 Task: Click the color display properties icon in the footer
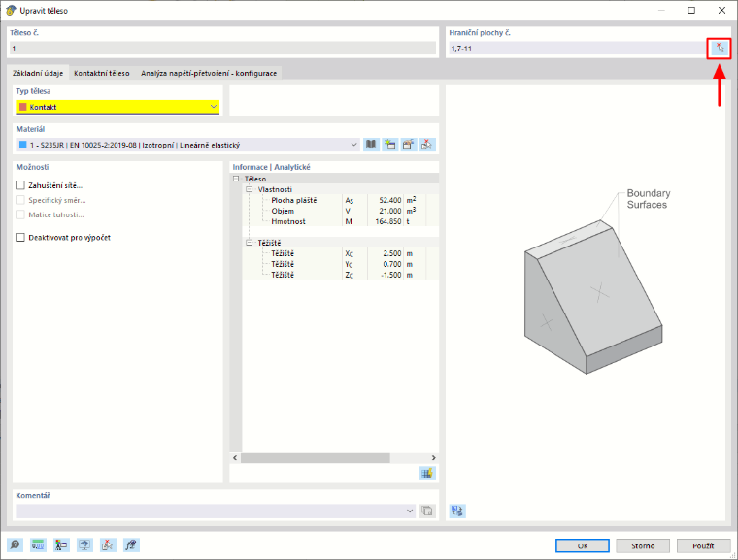coord(61,544)
